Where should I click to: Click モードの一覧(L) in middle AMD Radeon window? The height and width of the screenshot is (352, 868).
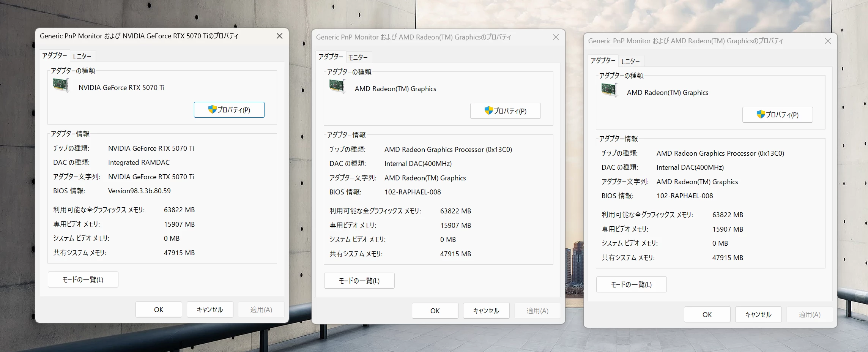tap(359, 281)
